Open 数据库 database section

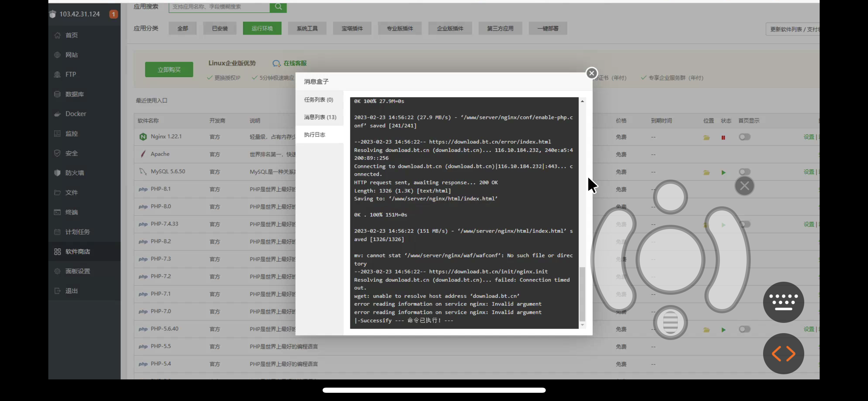coord(84,94)
